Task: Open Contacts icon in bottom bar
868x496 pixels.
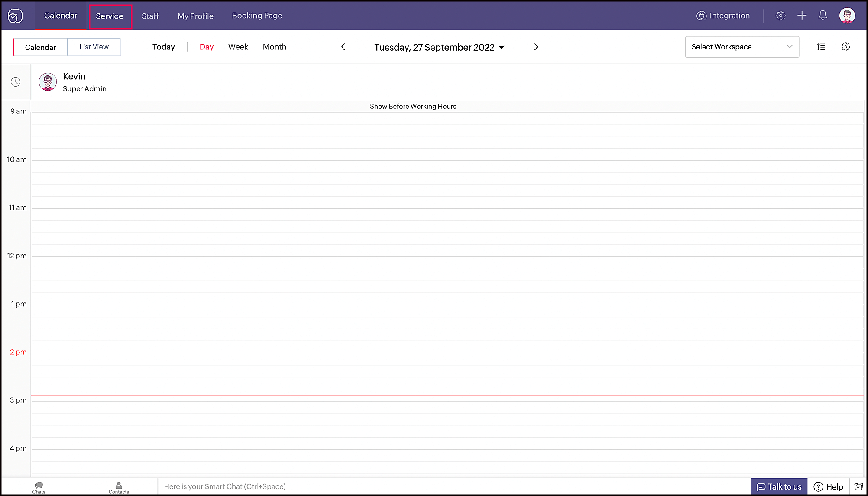Action: (119, 487)
